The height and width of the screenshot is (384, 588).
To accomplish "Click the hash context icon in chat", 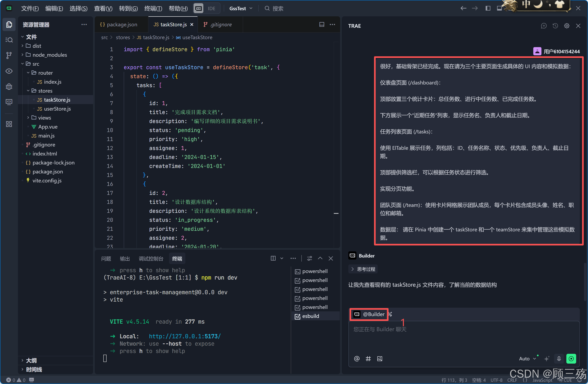I will pos(368,358).
